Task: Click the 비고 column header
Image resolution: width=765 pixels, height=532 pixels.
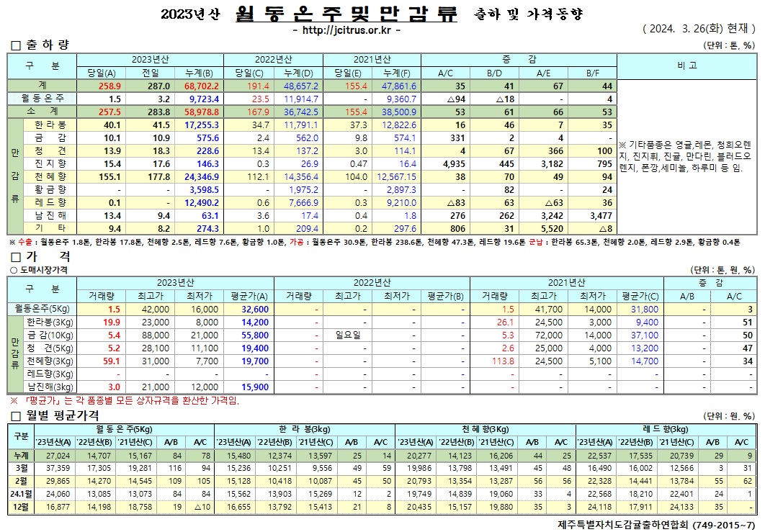Action: coord(686,66)
